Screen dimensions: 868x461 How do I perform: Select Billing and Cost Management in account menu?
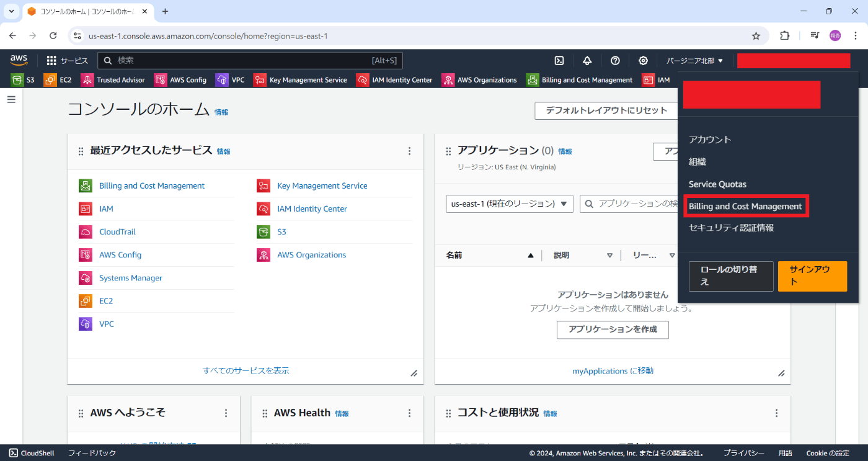click(x=745, y=206)
